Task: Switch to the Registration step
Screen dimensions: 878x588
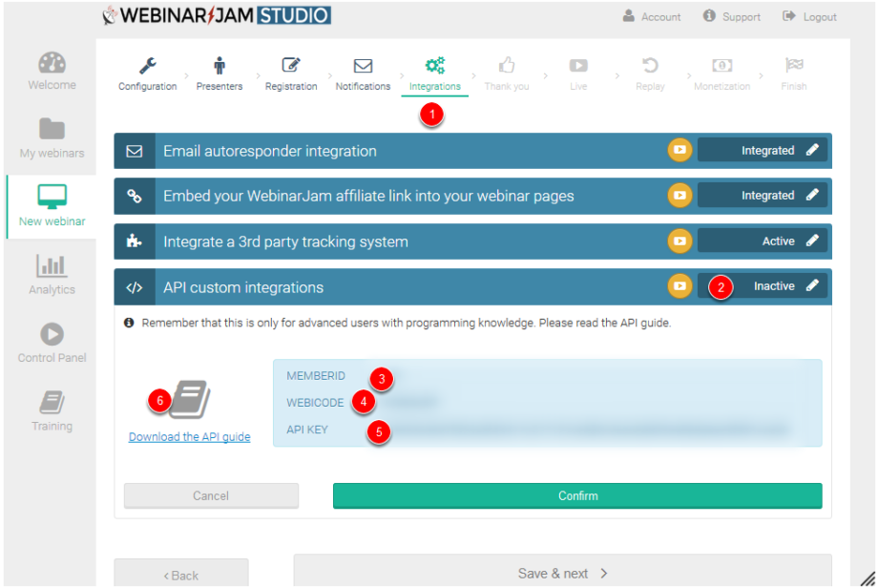Action: click(x=291, y=74)
